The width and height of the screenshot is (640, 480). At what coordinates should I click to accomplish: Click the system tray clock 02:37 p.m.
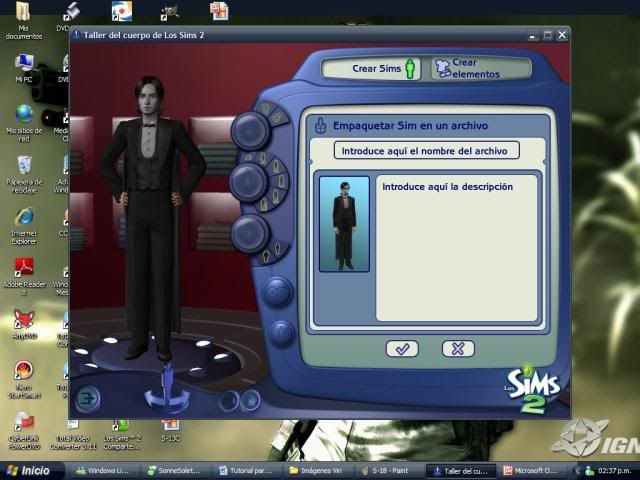(615, 471)
